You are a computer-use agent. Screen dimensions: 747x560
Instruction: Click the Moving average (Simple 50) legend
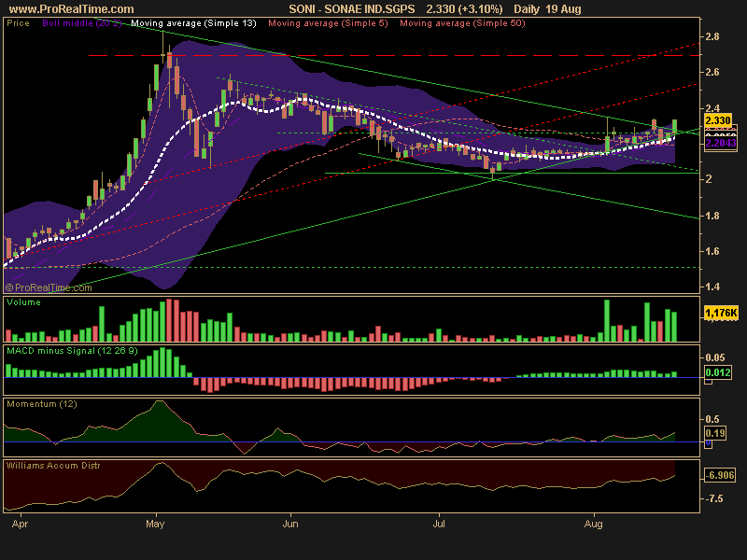(461, 23)
